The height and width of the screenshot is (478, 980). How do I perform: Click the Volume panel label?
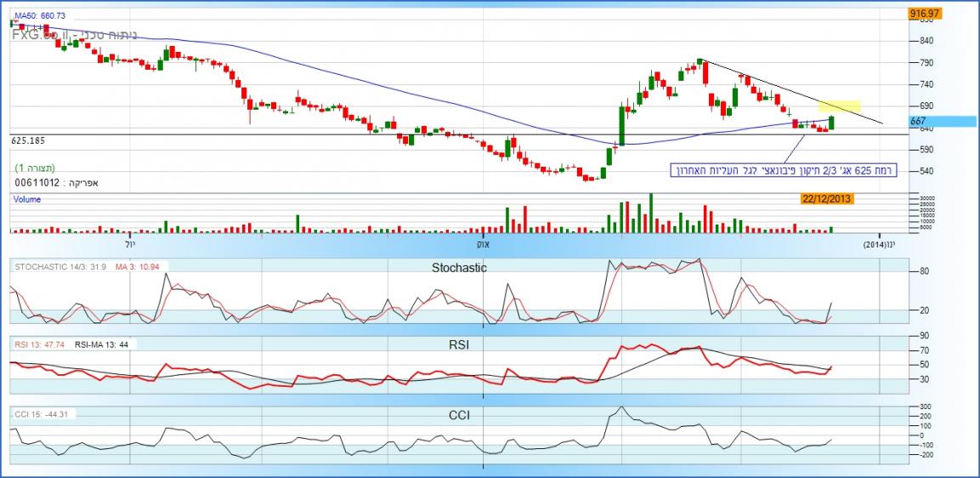point(25,199)
